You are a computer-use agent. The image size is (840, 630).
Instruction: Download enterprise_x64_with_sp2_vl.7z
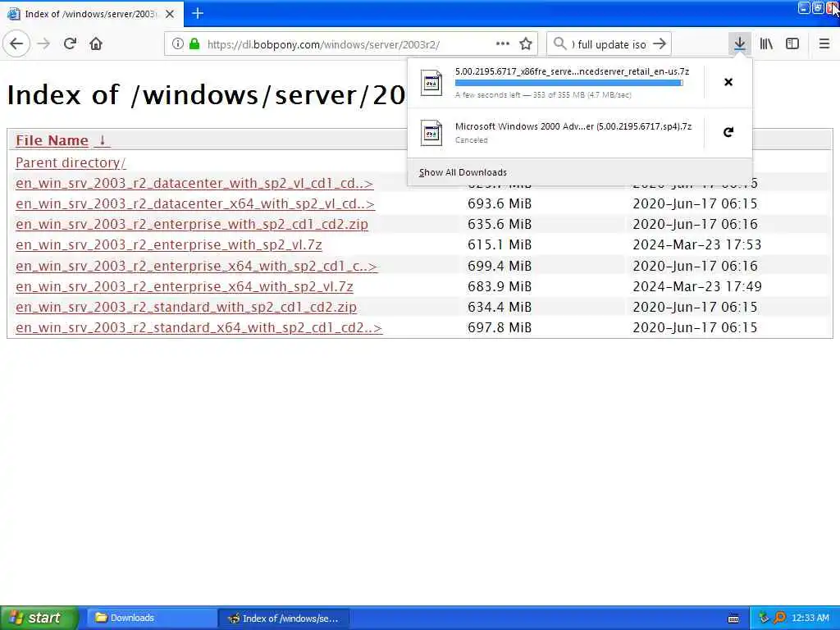tap(185, 286)
